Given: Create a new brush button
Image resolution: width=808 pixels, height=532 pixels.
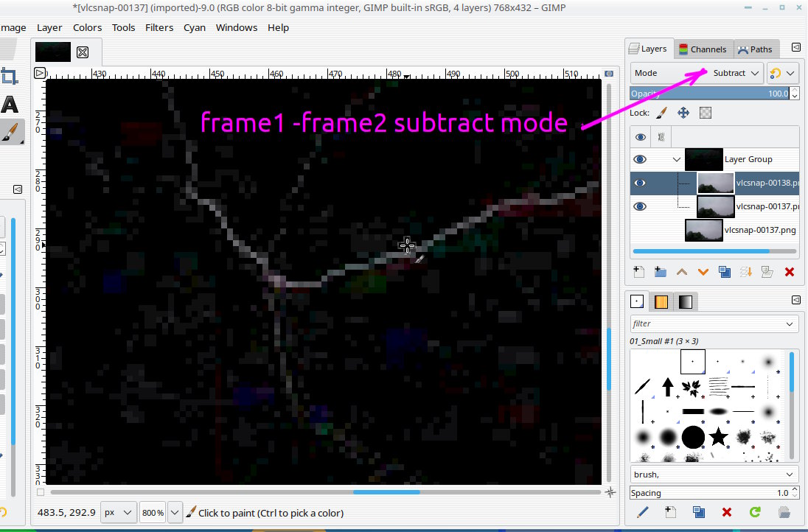Looking at the screenshot, I should [x=670, y=512].
